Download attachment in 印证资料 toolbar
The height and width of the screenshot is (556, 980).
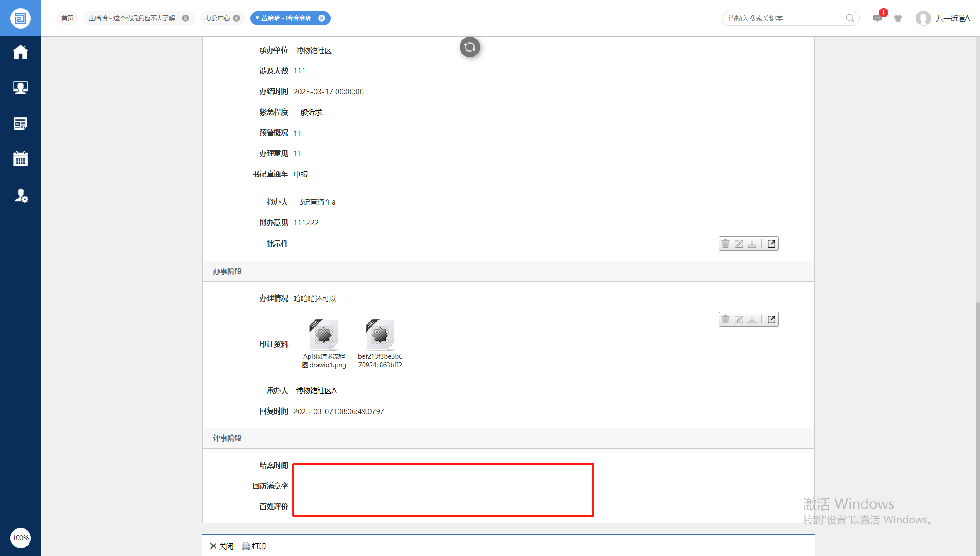pyautogui.click(x=752, y=319)
